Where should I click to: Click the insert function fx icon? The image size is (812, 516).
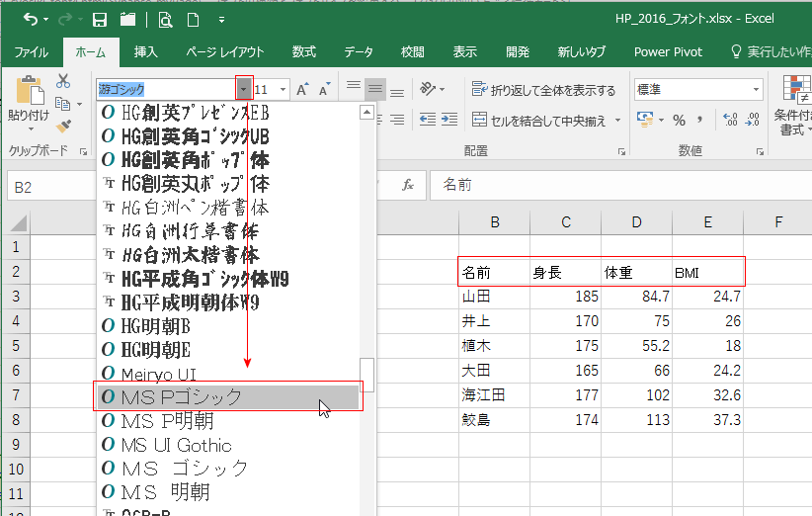[407, 185]
